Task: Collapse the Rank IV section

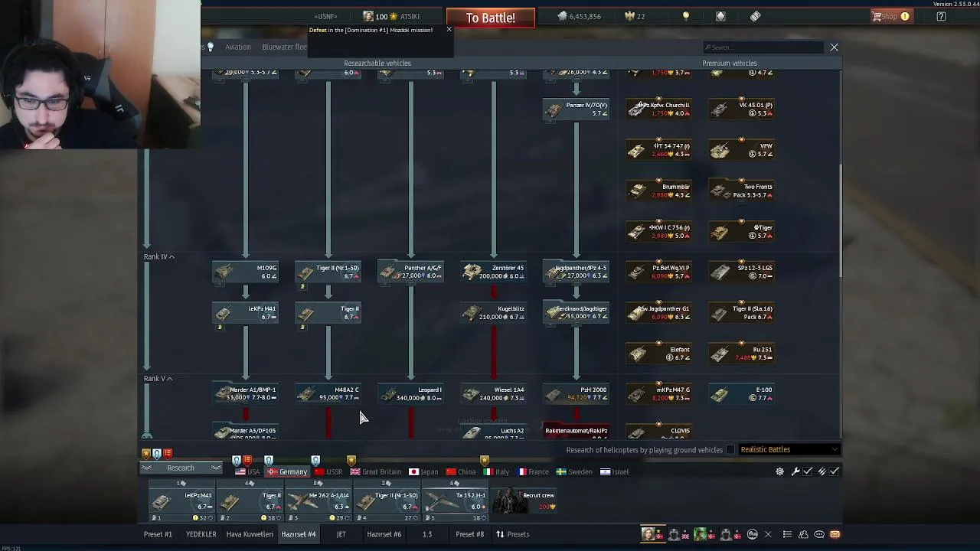Action: tap(159, 257)
